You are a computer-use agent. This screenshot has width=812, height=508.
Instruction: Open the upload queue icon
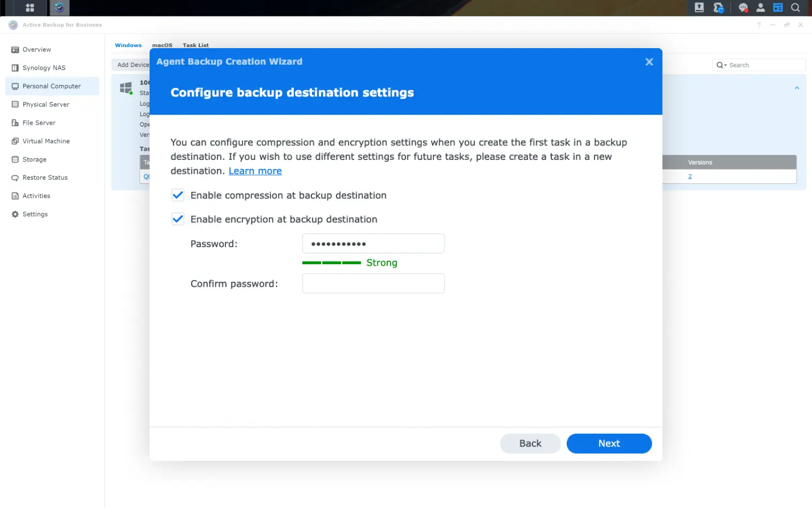coord(699,7)
